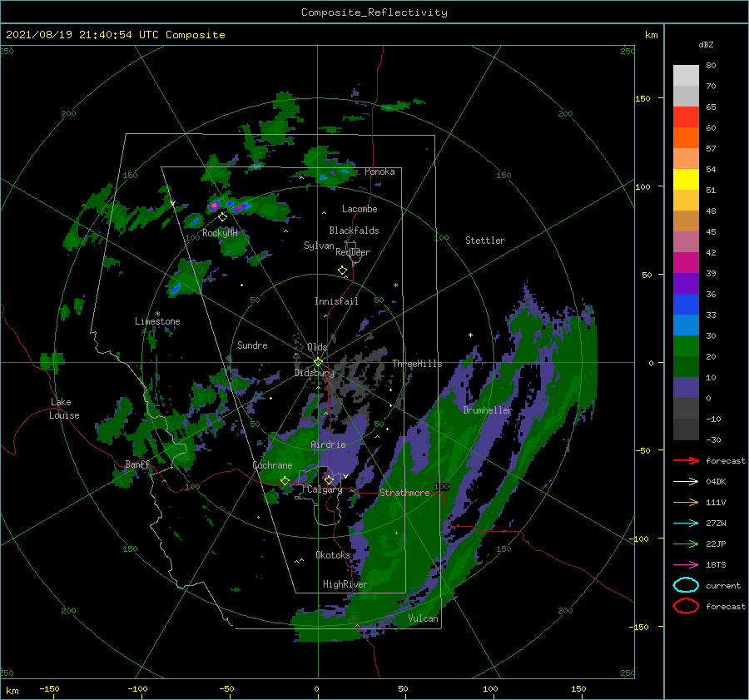Click the blue 36 dBZ color swatch
Viewport: 749px width, 700px height.
click(686, 304)
